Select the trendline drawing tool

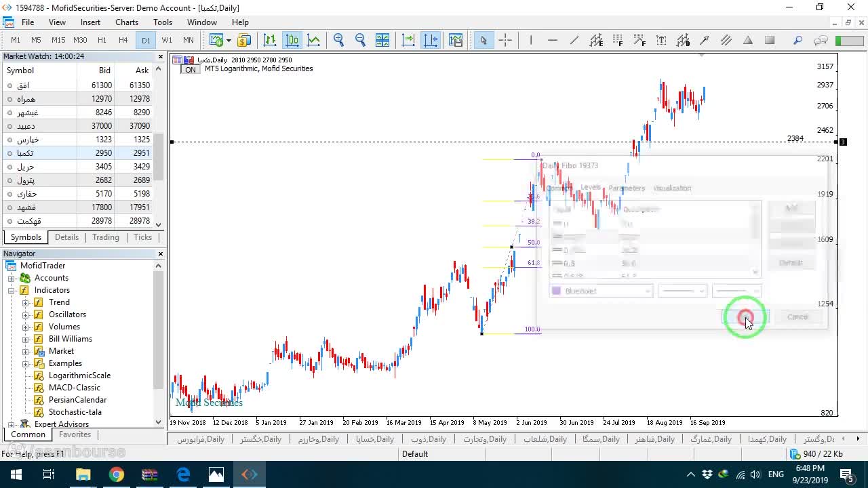(574, 40)
